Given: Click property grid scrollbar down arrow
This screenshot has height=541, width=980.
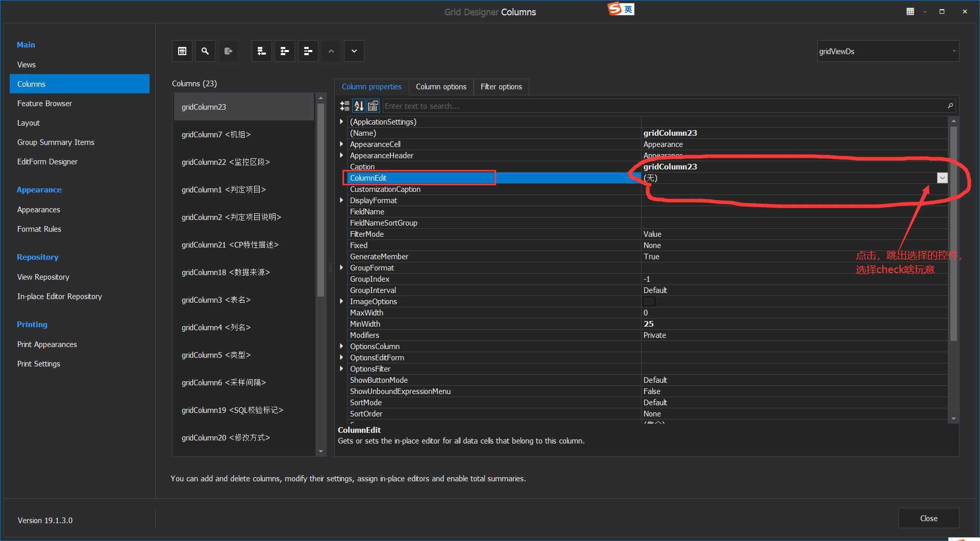Looking at the screenshot, I should pyautogui.click(x=953, y=419).
